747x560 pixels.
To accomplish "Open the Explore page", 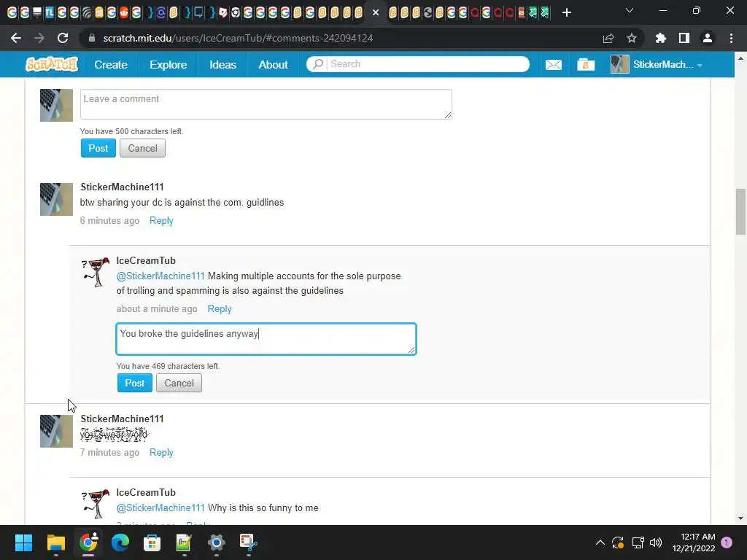I will coord(169,65).
